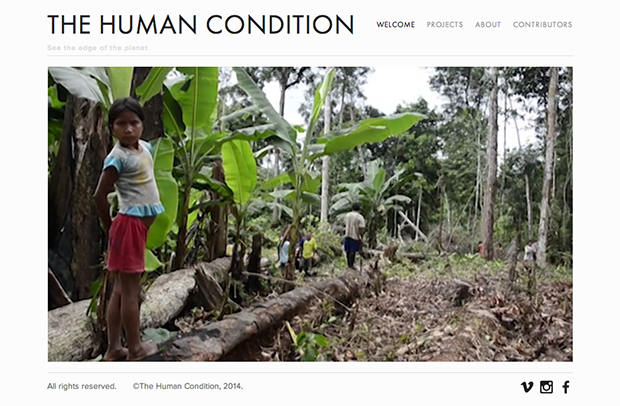Open the Contributors page
This screenshot has height=406, width=620.
pos(542,25)
